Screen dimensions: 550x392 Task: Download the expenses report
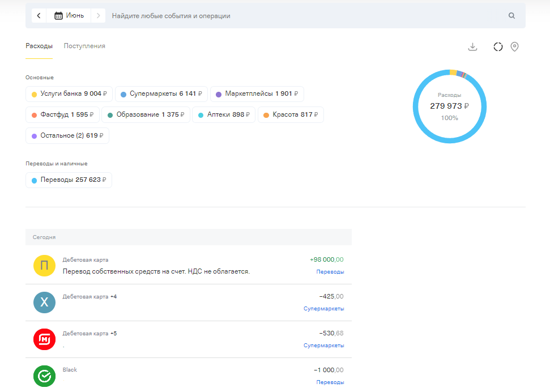[x=473, y=47]
